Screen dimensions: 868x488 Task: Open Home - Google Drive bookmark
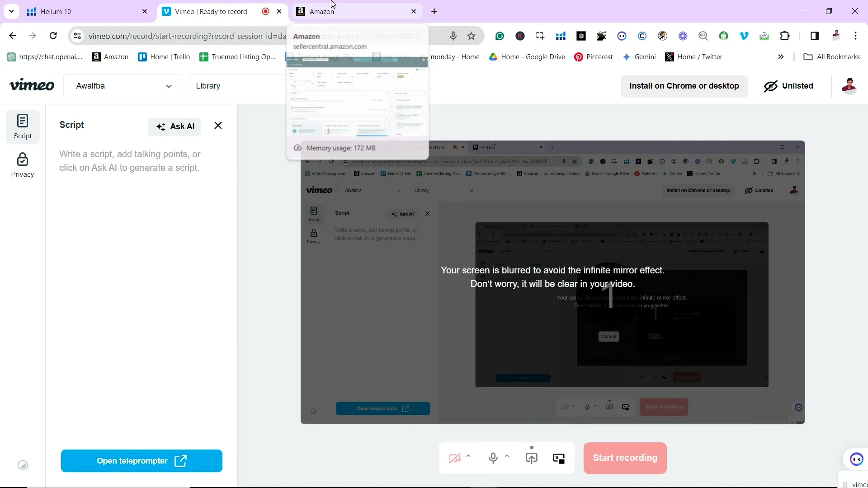(527, 57)
